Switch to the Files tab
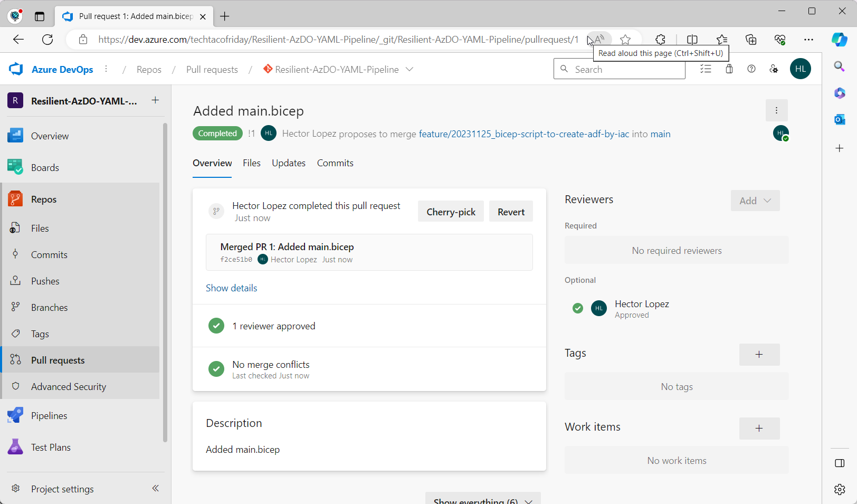 tap(252, 163)
